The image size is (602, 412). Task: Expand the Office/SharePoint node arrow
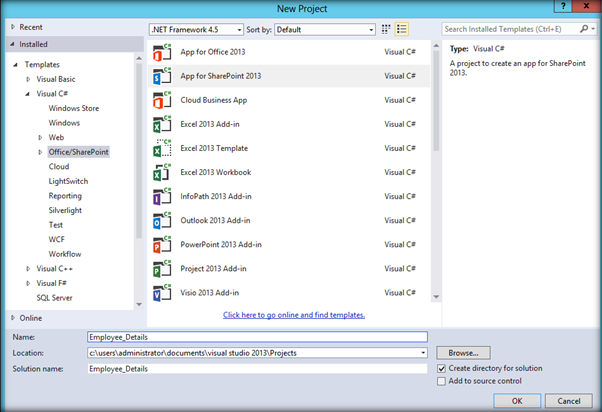pyautogui.click(x=40, y=152)
